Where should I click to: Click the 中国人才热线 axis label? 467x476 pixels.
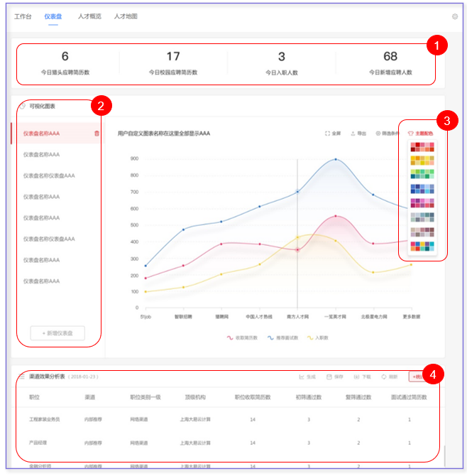[259, 317]
